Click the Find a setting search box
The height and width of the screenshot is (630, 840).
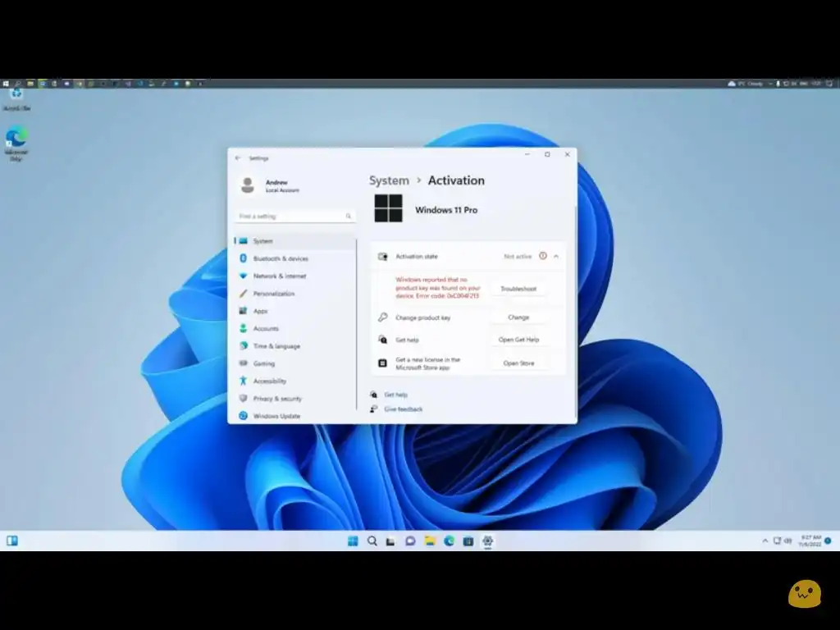pos(295,216)
